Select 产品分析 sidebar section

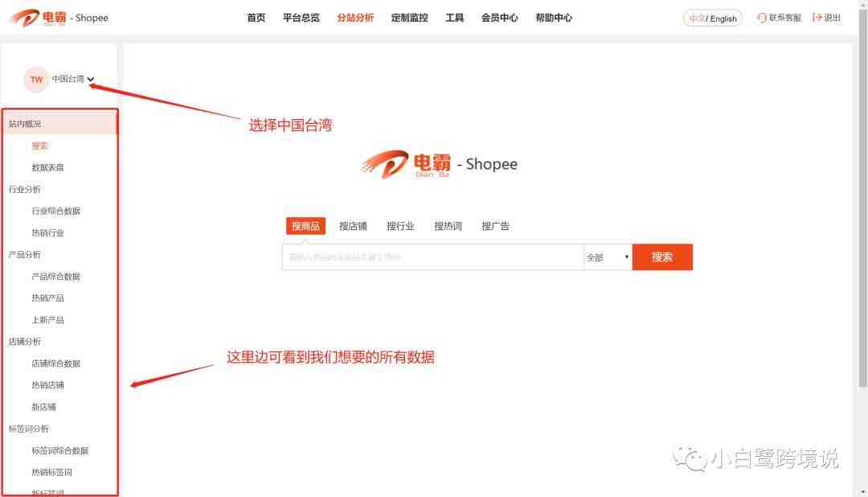click(x=25, y=255)
